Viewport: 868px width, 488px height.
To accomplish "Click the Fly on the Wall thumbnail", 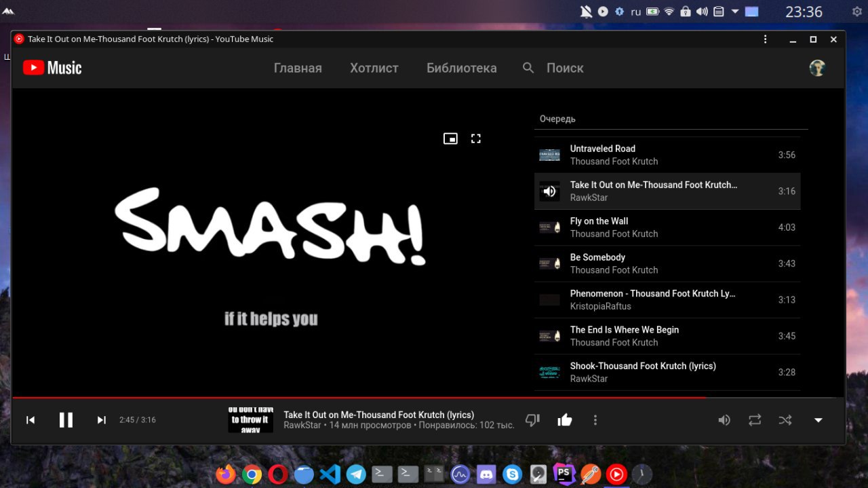I will point(549,227).
